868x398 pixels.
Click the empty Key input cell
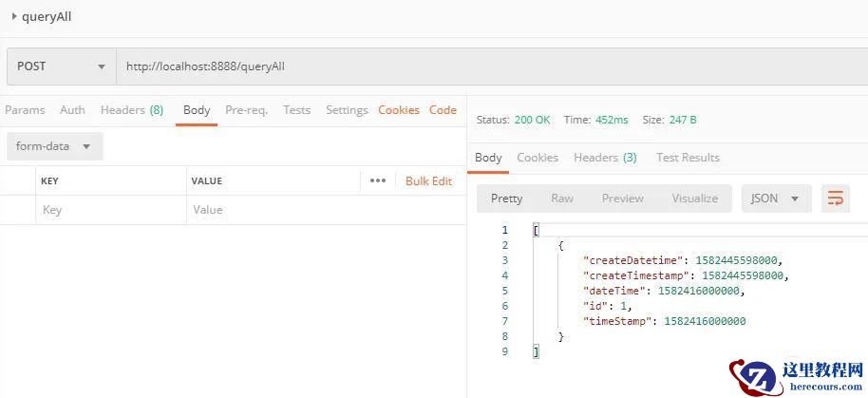[x=109, y=210]
